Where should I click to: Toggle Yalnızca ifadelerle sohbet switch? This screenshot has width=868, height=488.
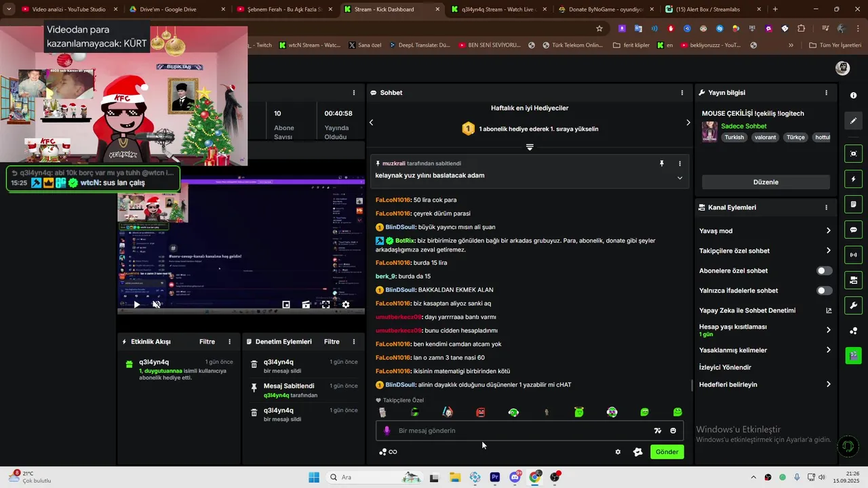point(824,291)
